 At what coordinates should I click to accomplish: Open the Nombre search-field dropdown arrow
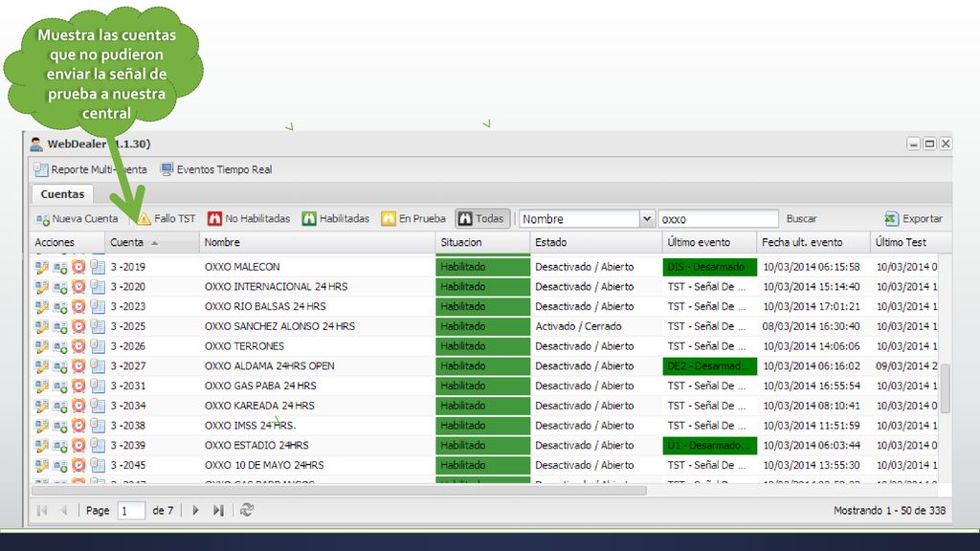647,219
